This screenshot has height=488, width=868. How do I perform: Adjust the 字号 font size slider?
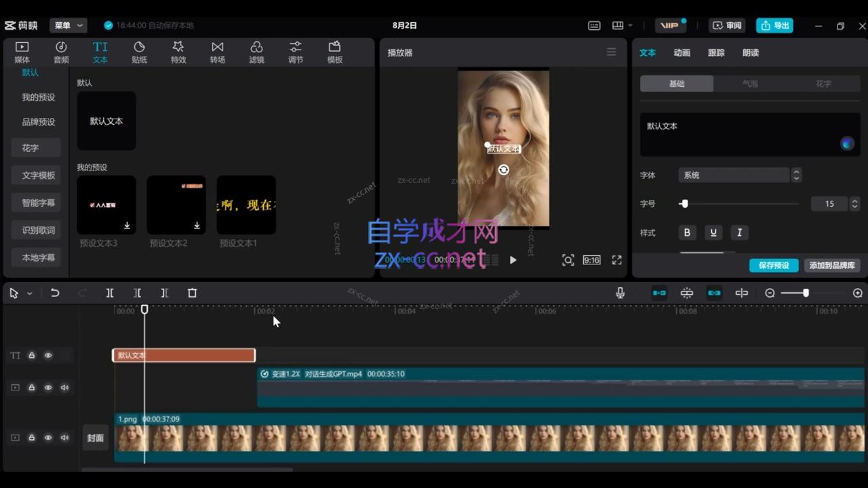click(684, 204)
